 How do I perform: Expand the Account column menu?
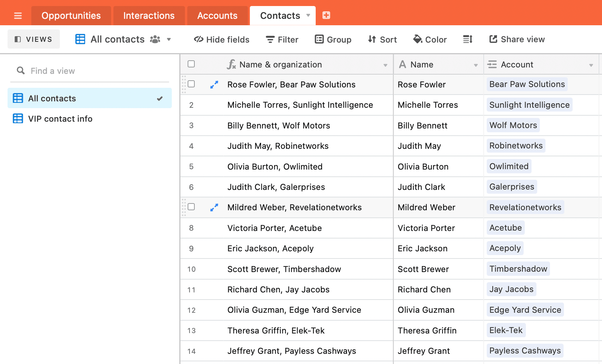tap(591, 65)
